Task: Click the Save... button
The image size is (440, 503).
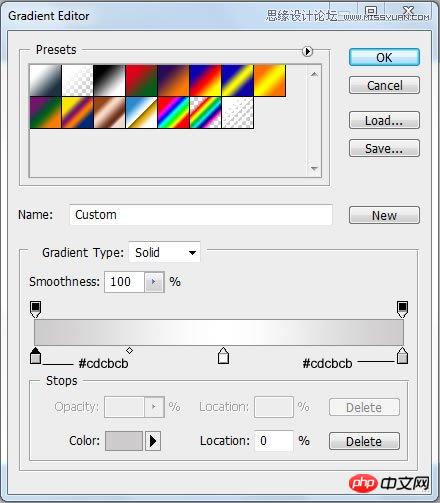Action: coord(384,148)
